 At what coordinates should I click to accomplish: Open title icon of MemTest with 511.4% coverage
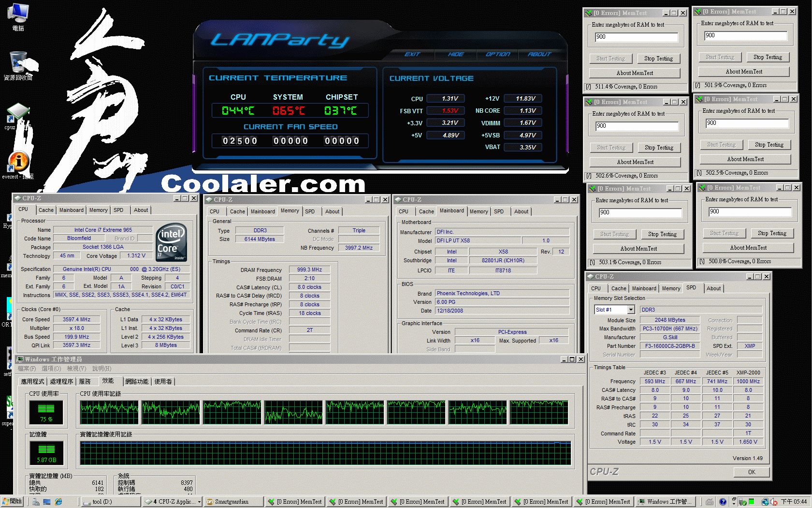pos(588,13)
